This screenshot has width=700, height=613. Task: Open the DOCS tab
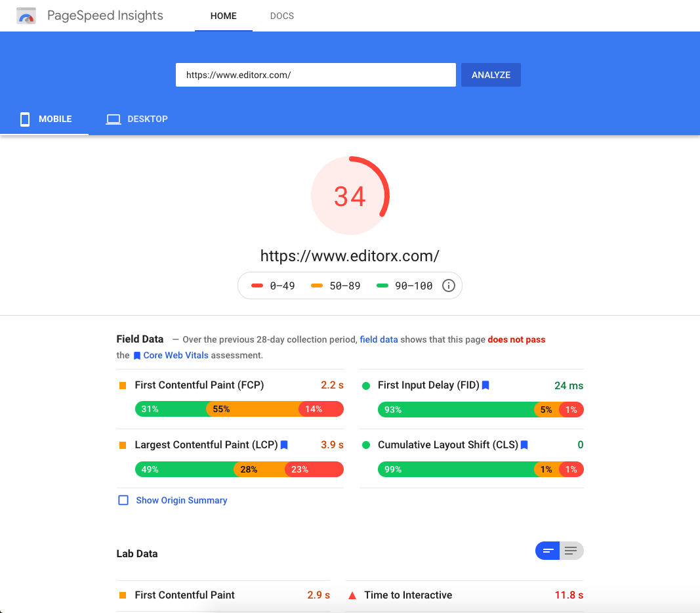(x=281, y=16)
